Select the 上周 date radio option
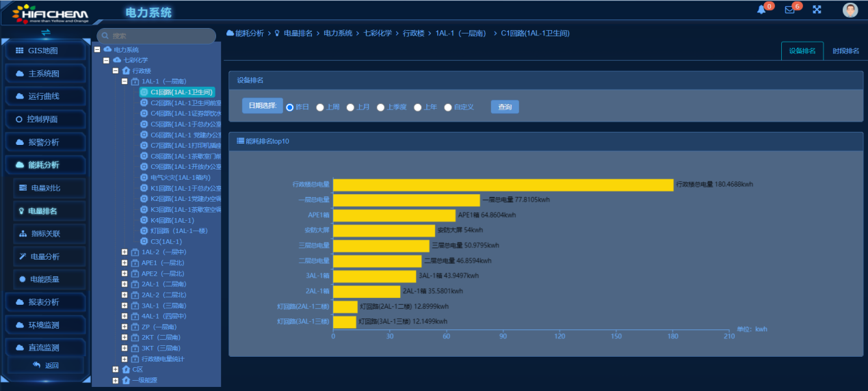 pyautogui.click(x=320, y=107)
